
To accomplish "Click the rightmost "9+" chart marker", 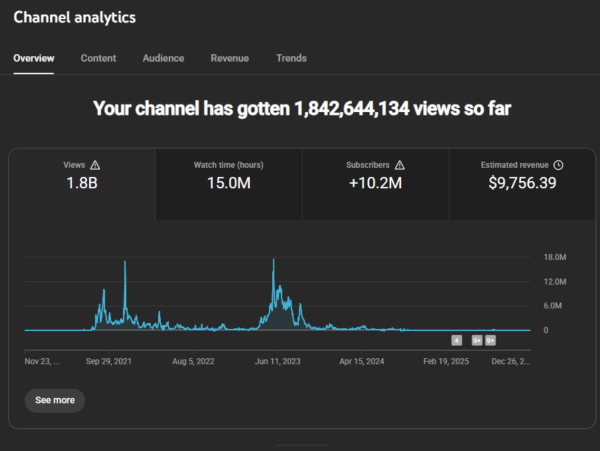I will (x=491, y=340).
